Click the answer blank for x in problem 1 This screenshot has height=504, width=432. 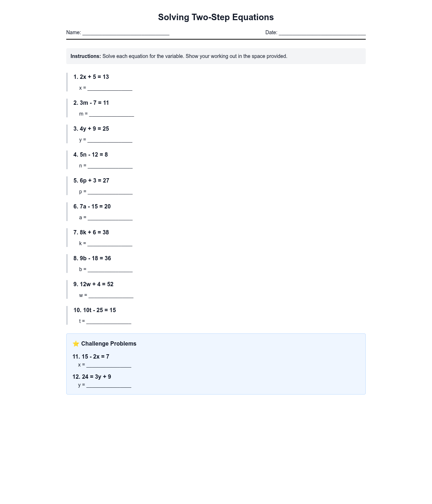110,88
